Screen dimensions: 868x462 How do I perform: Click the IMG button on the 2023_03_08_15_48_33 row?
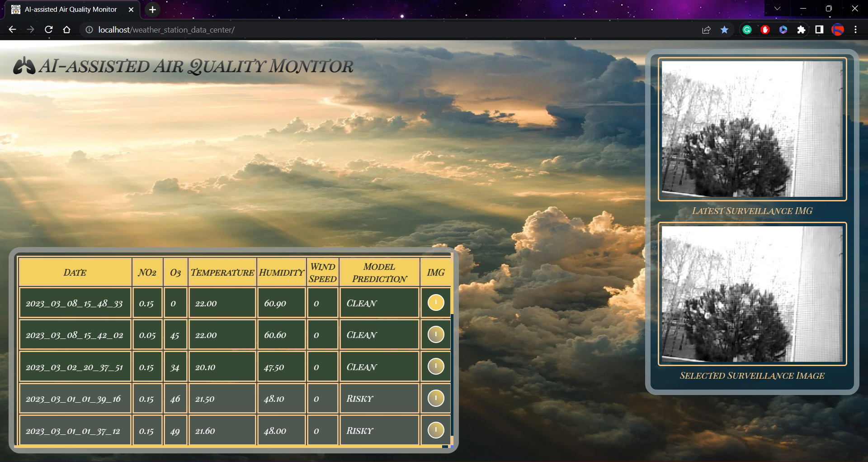coord(435,302)
